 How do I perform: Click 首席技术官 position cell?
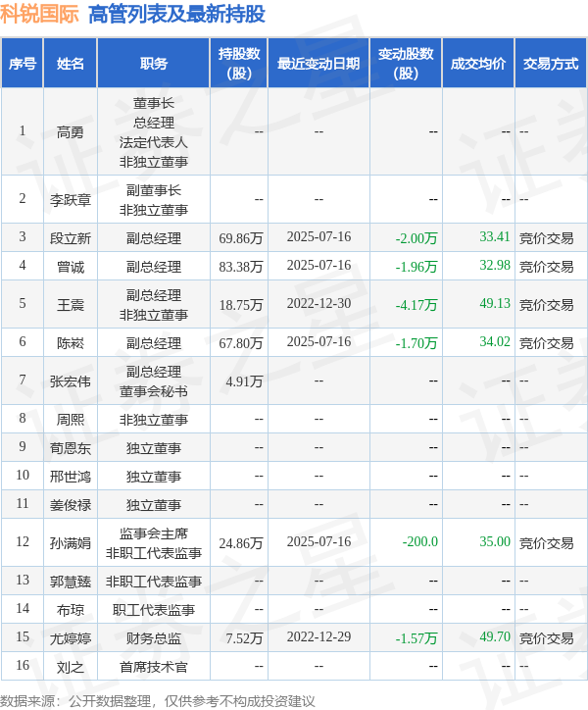154,667
